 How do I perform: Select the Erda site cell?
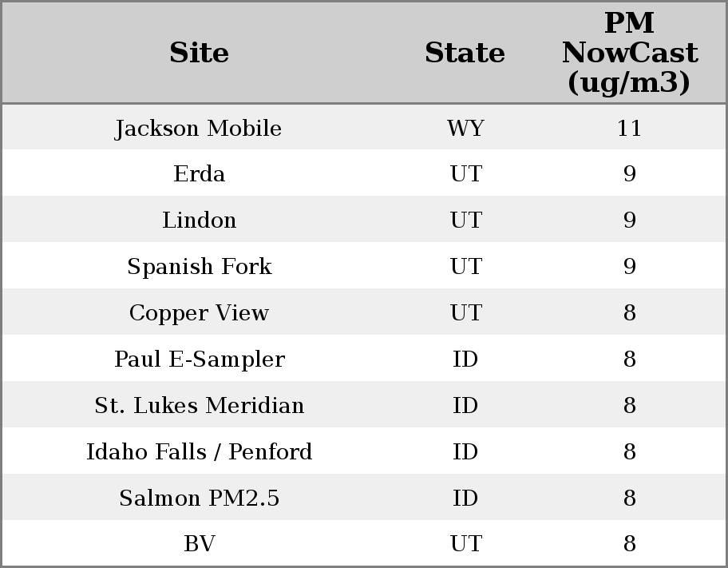pyautogui.click(x=199, y=174)
